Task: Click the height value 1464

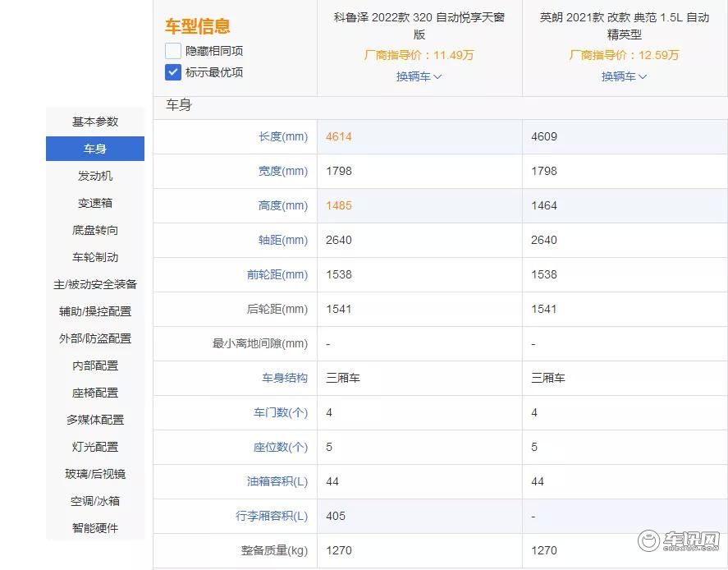Action: coord(543,205)
